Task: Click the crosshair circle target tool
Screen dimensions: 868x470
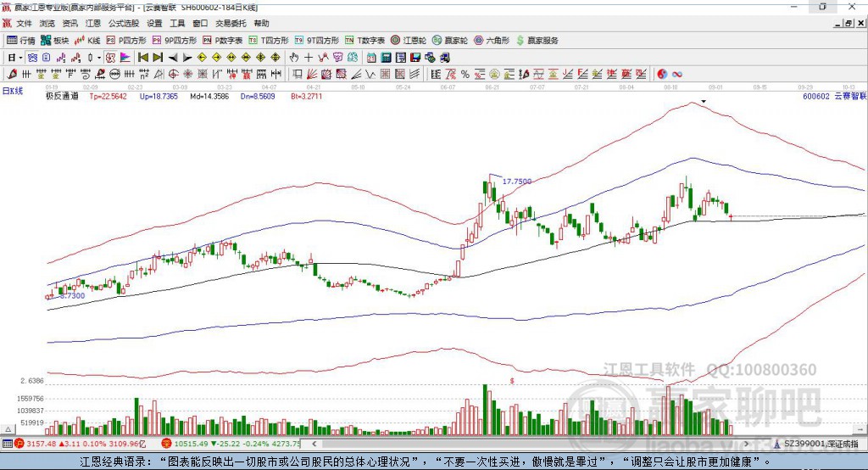Action: pyautogui.click(x=173, y=74)
